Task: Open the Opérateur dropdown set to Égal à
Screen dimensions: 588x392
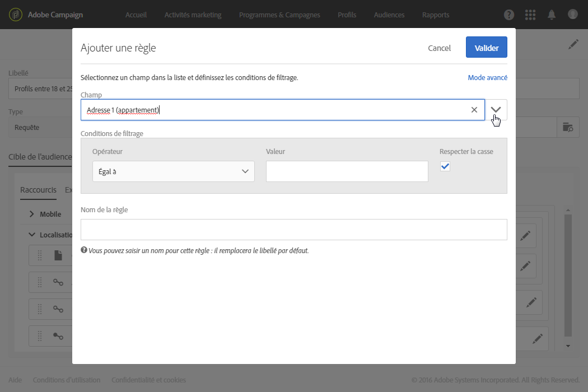Action: coord(174,171)
